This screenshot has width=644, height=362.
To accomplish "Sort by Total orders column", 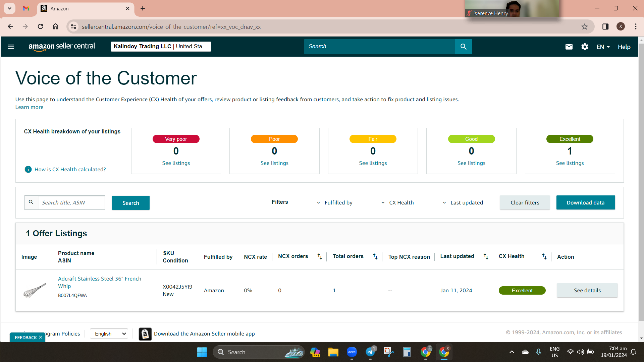I will coord(375,256).
